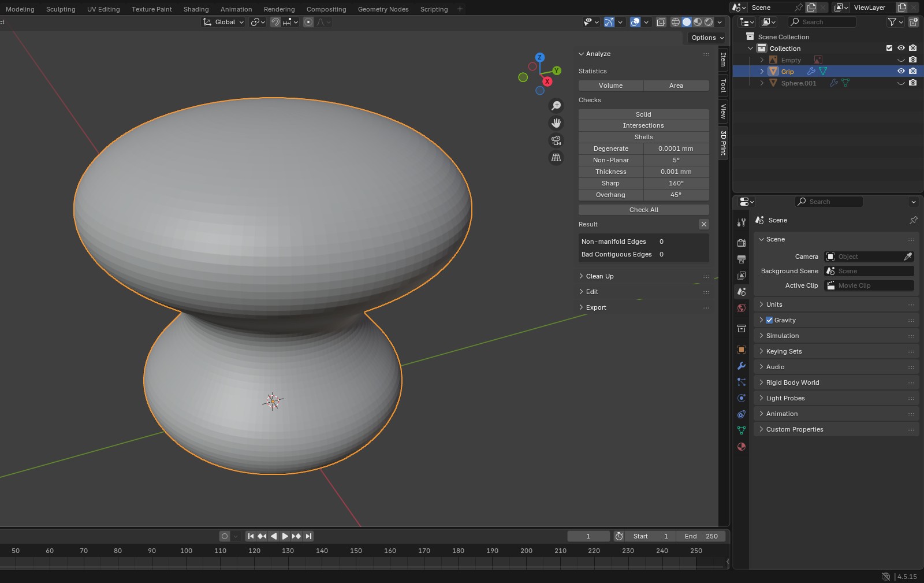Click the Volume statistics button
Screen dimensions: 924x583
(611, 86)
